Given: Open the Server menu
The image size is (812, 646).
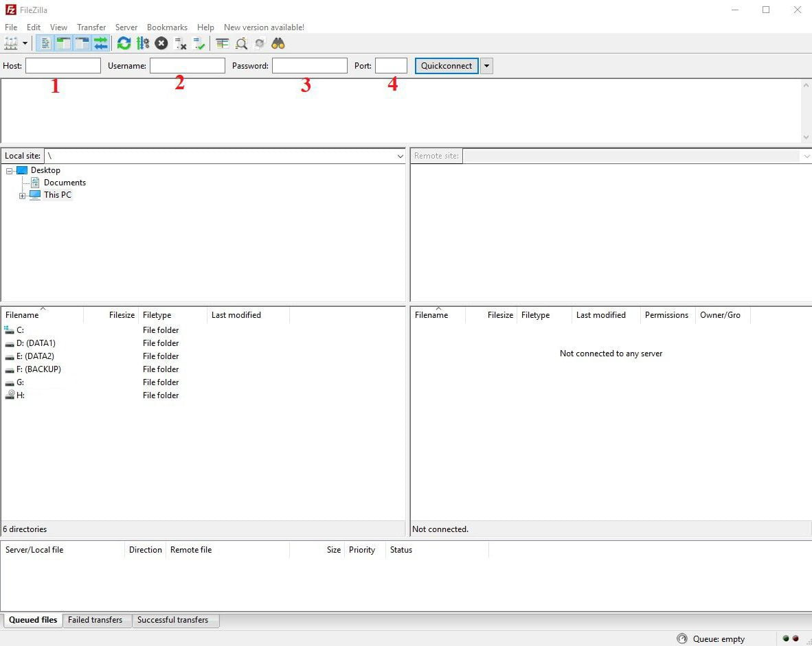Looking at the screenshot, I should pyautogui.click(x=126, y=27).
